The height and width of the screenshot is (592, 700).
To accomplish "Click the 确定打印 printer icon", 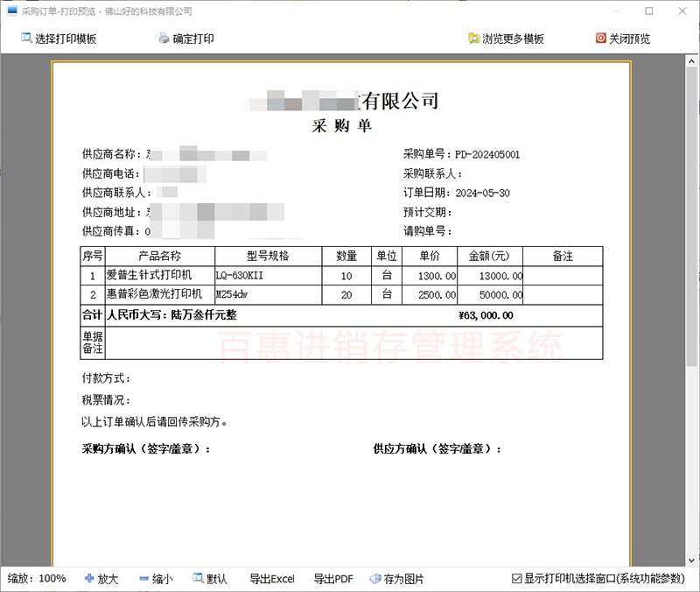I will 164,39.
